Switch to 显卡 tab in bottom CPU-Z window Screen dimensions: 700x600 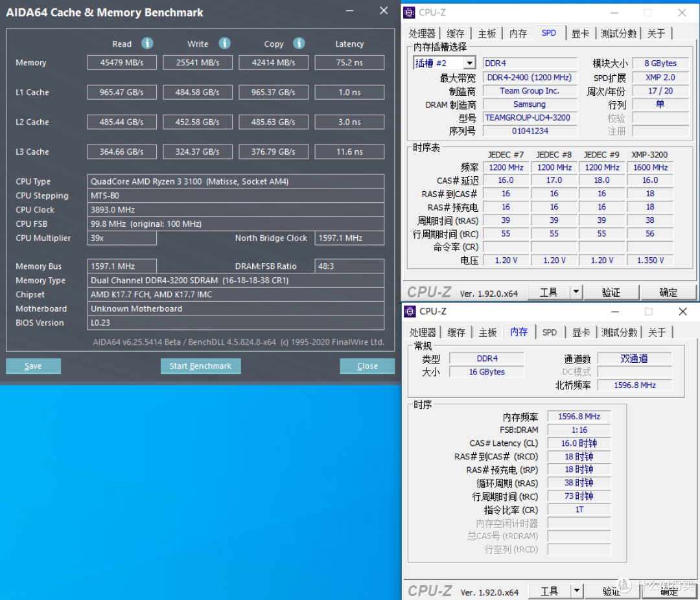[581, 332]
